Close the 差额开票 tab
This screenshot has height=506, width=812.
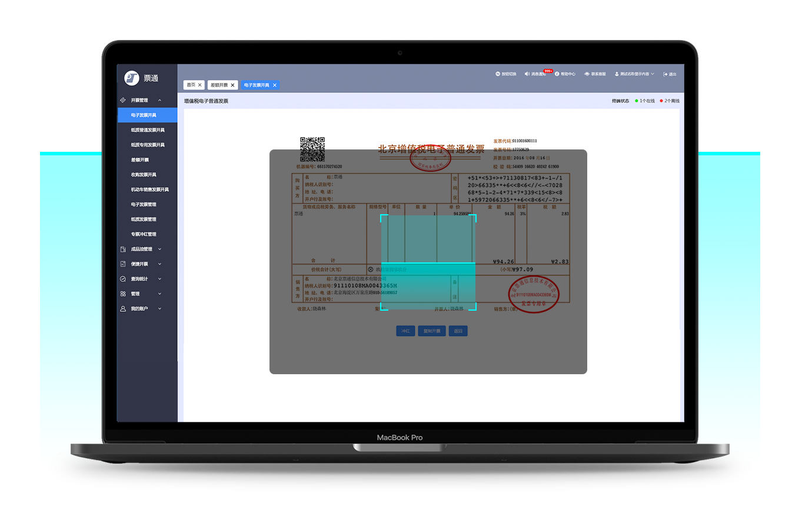point(232,85)
